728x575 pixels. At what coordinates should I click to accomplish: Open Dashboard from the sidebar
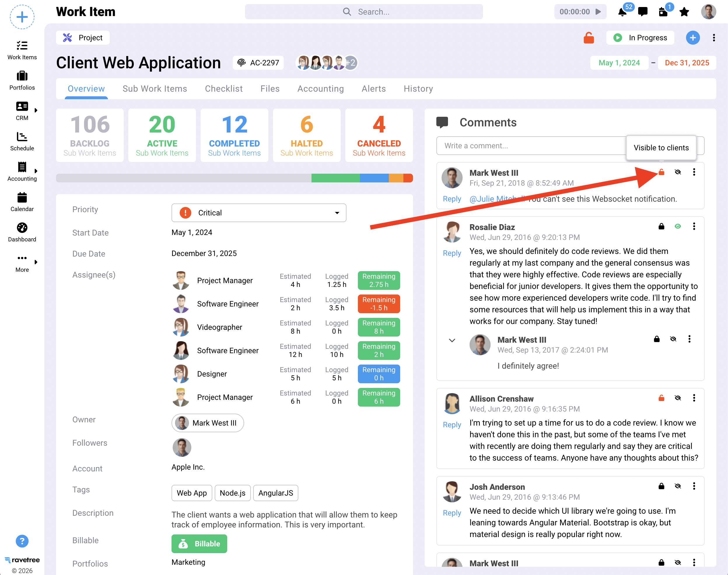pos(22,232)
